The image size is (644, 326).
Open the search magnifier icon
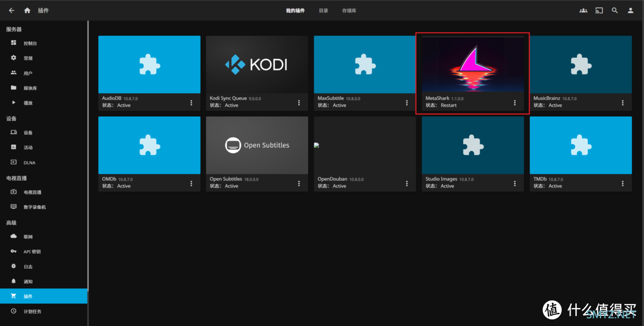coord(615,11)
